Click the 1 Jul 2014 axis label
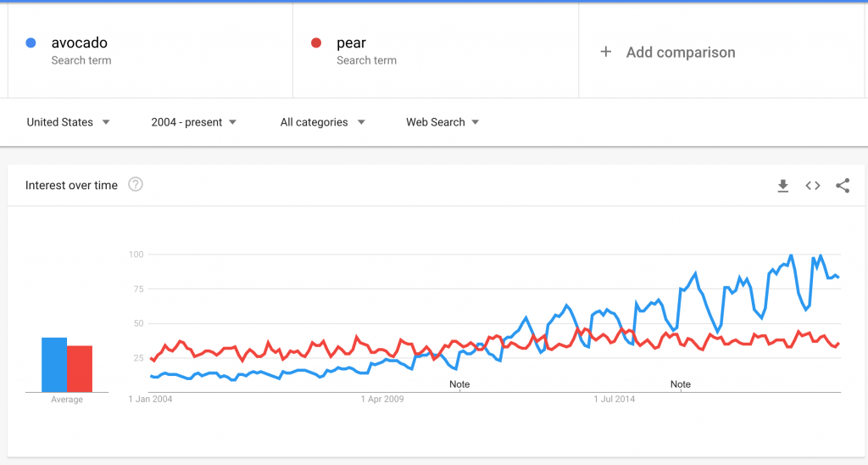 tap(614, 399)
